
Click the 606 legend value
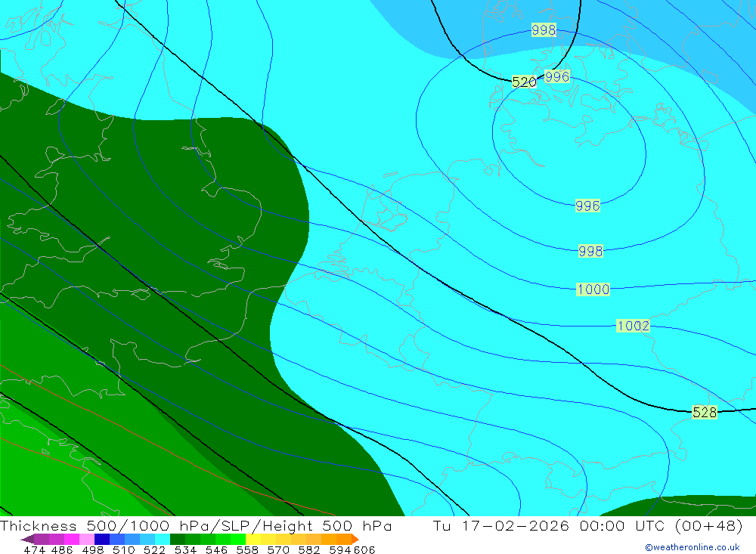364,549
